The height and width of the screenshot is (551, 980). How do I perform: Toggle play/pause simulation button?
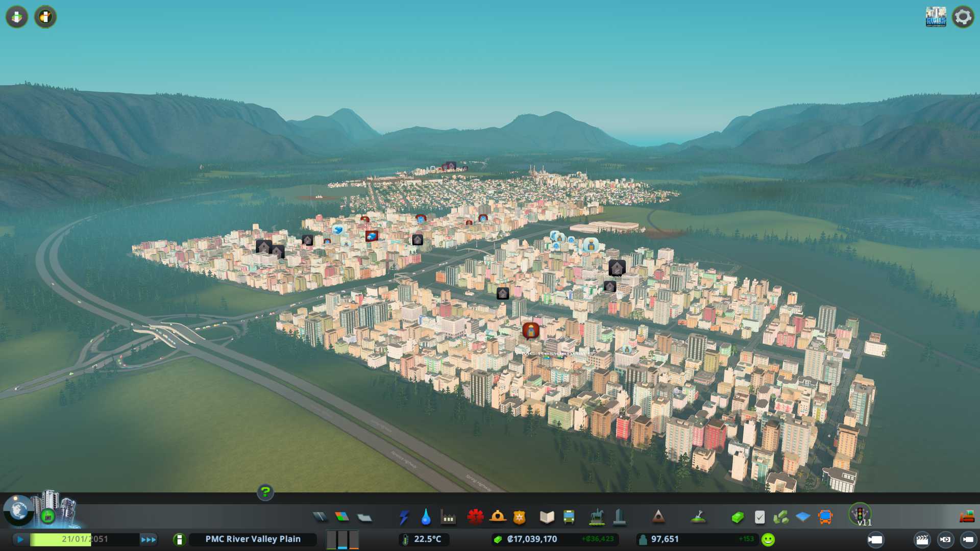pyautogui.click(x=20, y=539)
